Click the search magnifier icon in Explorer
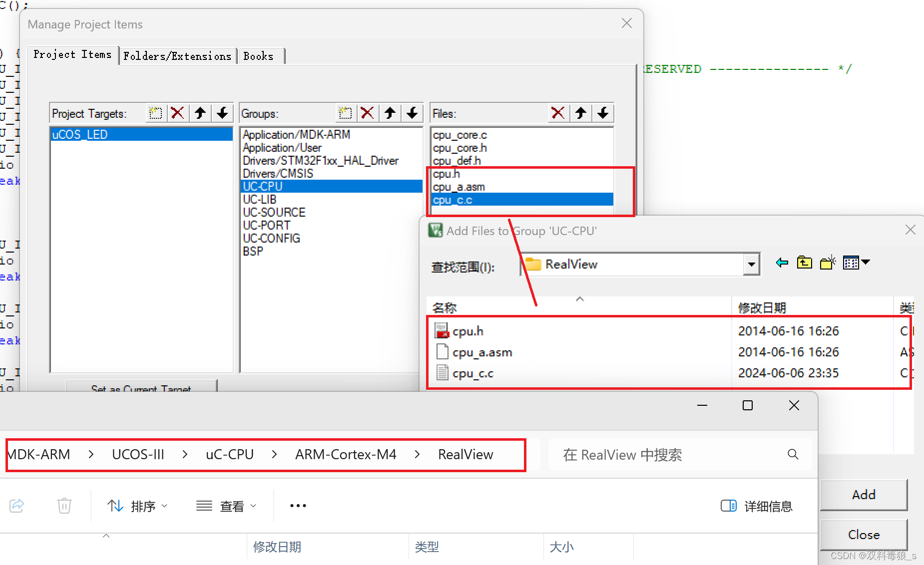924x565 pixels. [x=793, y=454]
